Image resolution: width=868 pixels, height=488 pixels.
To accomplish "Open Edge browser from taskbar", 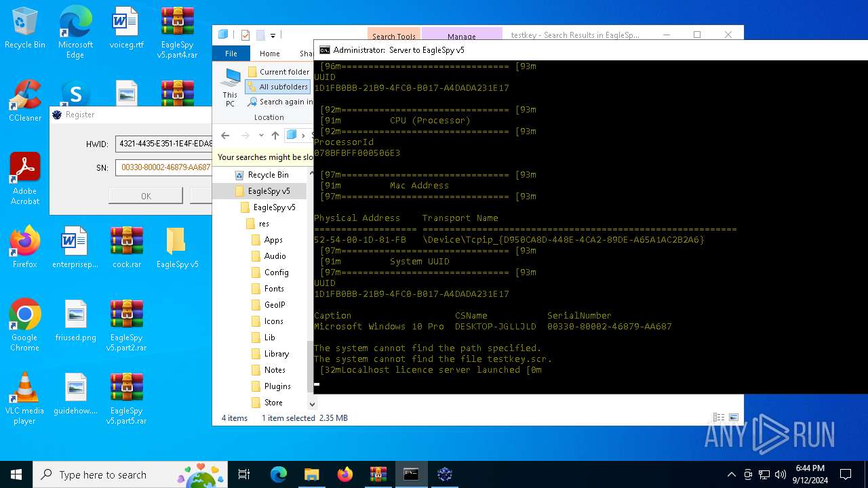I will [278, 474].
